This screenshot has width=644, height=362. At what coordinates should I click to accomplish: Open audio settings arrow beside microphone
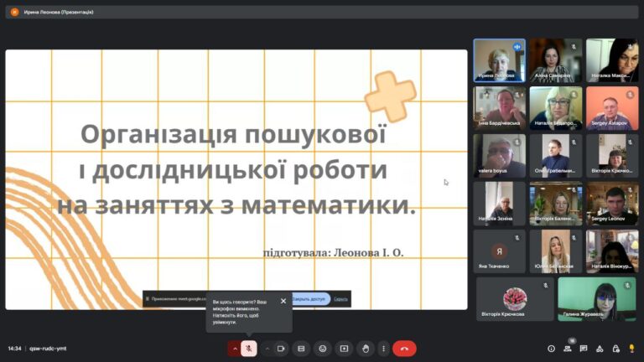tap(235, 349)
